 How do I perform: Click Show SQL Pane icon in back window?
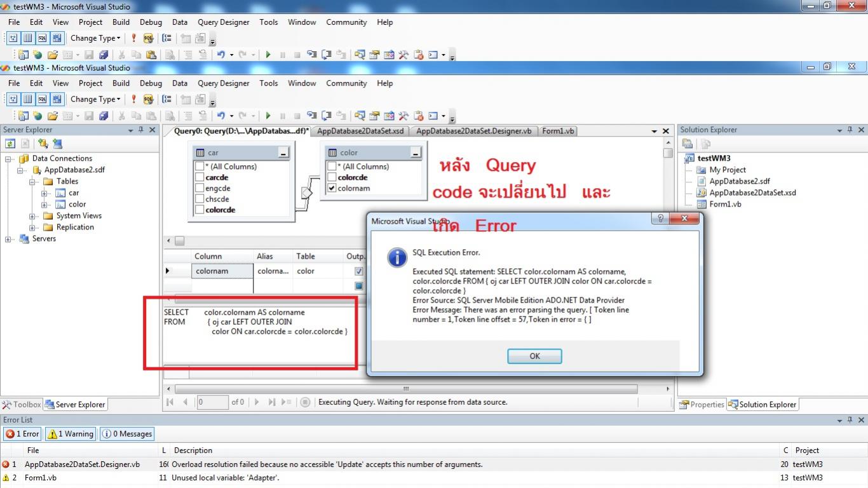(x=42, y=38)
